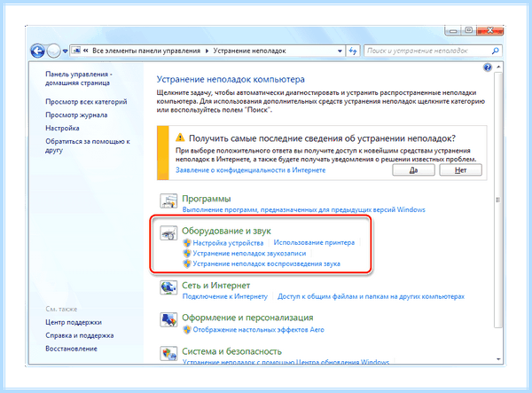This screenshot has height=393, width=532.
Task: Open the recent pages dropdown arrow
Action: (65, 51)
